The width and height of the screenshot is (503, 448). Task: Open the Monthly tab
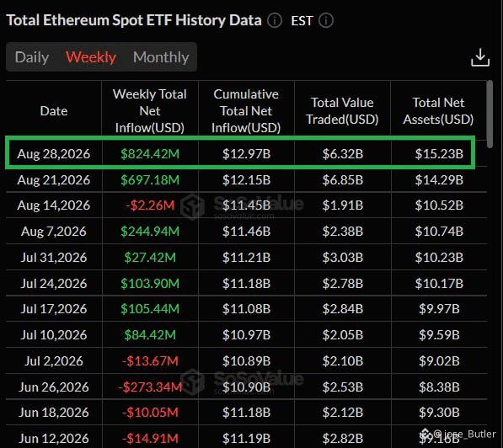coord(161,57)
